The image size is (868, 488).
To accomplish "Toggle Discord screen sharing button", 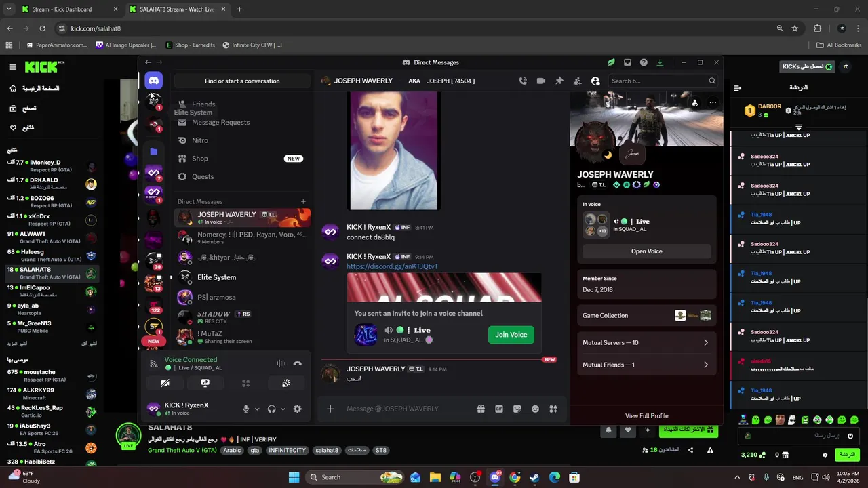I will (x=205, y=383).
